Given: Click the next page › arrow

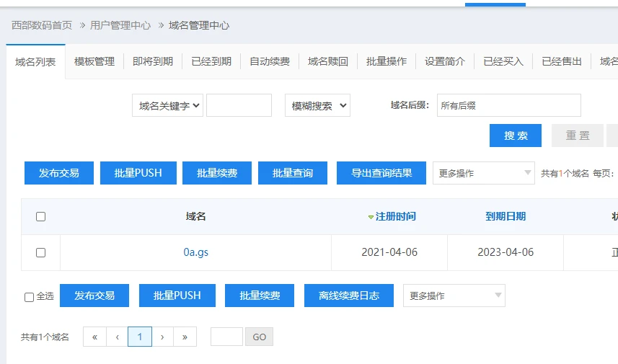Looking at the screenshot, I should pyautogui.click(x=162, y=337).
